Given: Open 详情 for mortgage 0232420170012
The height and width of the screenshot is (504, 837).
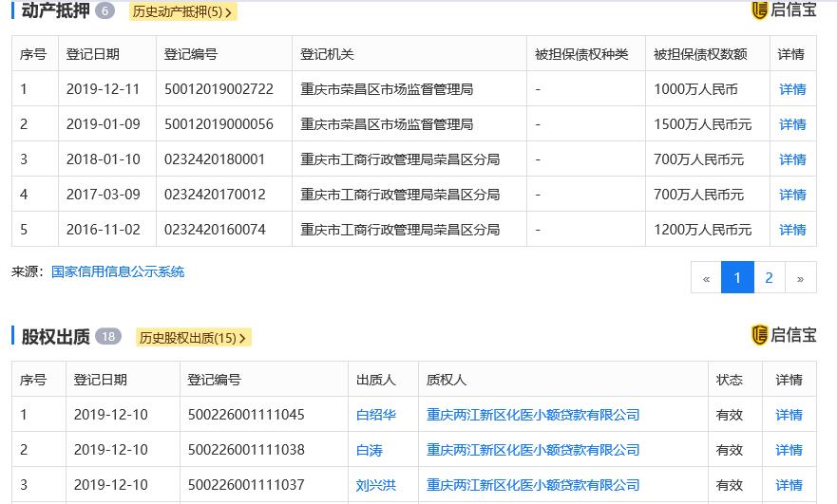Looking at the screenshot, I should (x=792, y=195).
